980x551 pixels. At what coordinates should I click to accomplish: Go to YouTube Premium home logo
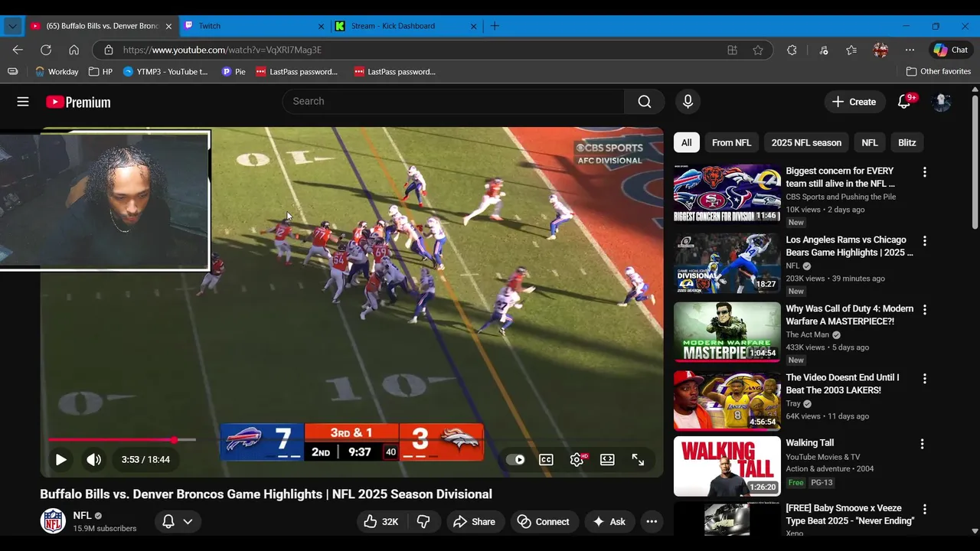point(78,102)
